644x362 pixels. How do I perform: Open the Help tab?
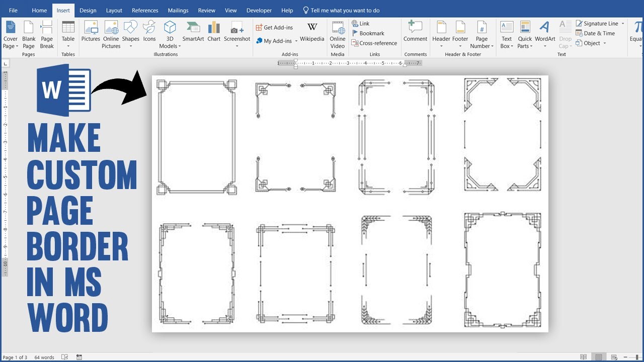(287, 11)
